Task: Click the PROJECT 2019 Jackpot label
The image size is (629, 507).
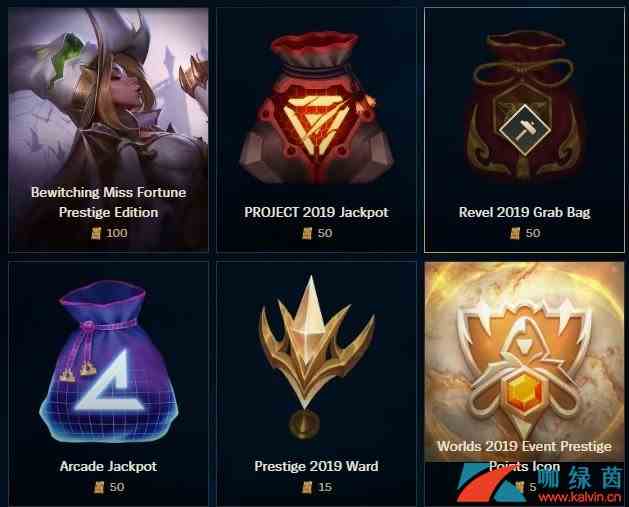Action: (317, 212)
